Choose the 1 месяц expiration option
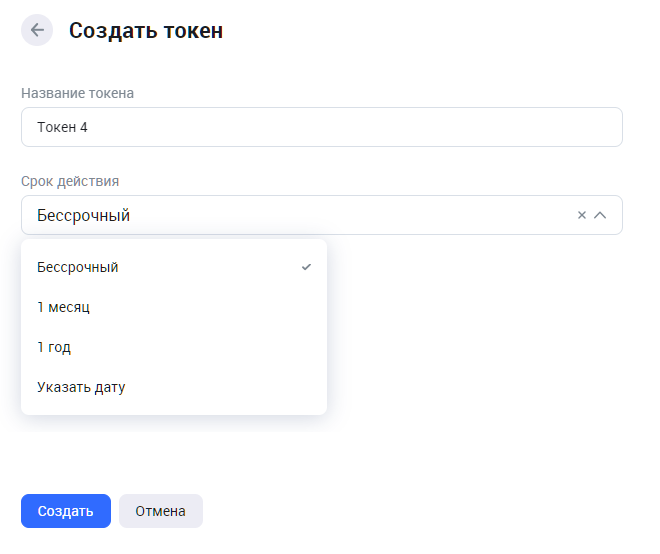Image resolution: width=660 pixels, height=554 pixels. click(63, 307)
